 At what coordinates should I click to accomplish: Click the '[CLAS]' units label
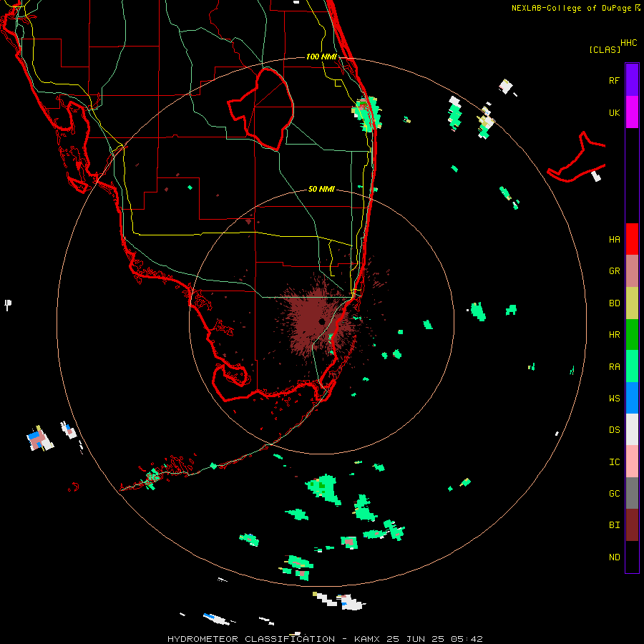[605, 50]
